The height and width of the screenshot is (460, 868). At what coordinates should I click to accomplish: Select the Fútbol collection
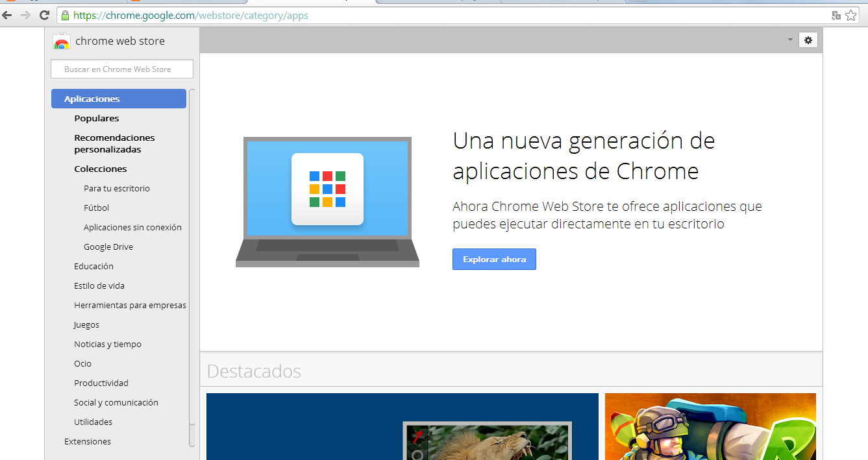pos(96,208)
